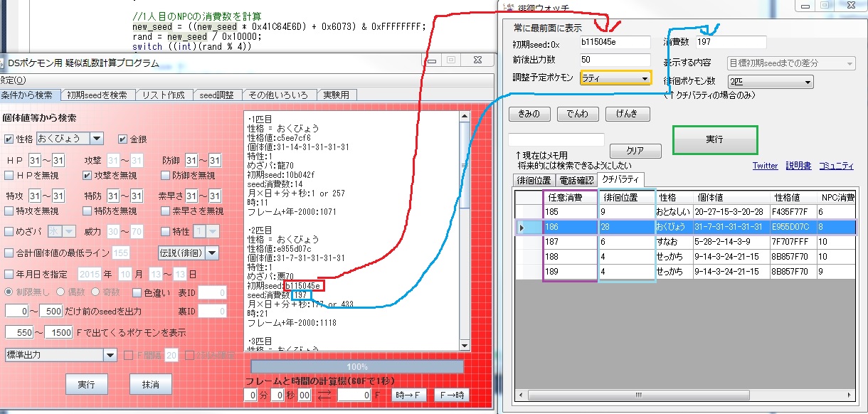Click the 初期seed:0x input field
The height and width of the screenshot is (414, 868).
click(615, 43)
